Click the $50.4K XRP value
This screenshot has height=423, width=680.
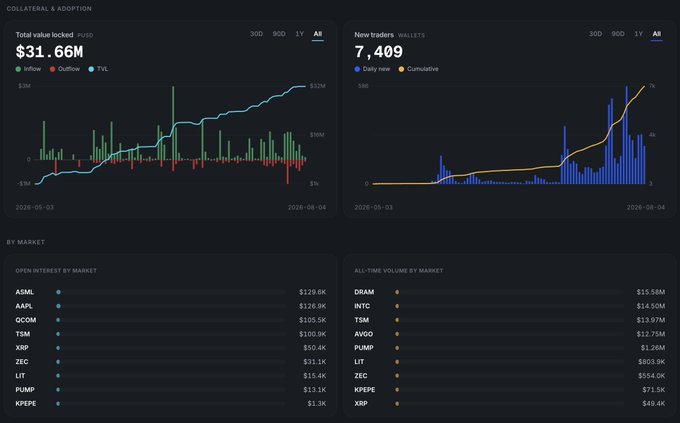(314, 348)
